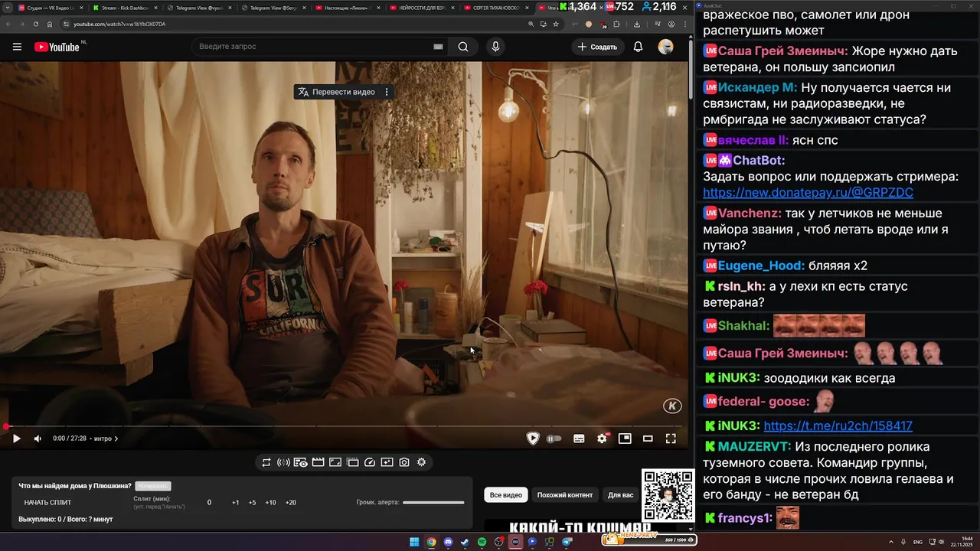
Task: Reload the page in Chrome
Action: 35,24
